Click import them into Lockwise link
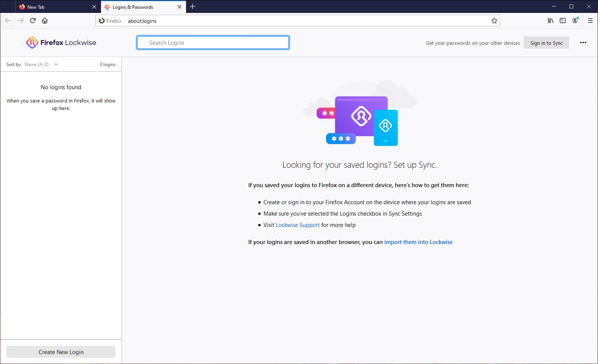This screenshot has width=598, height=364. 418,242
